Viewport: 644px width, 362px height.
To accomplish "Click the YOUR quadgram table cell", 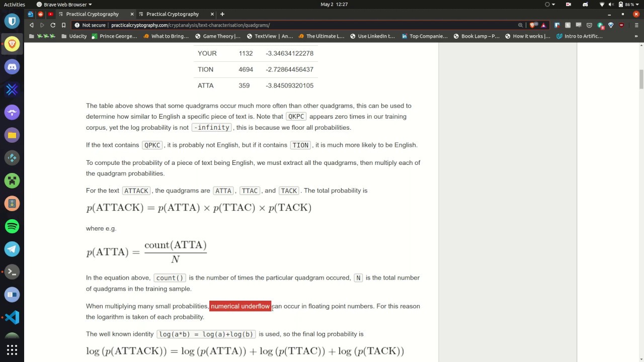I will 207,53.
